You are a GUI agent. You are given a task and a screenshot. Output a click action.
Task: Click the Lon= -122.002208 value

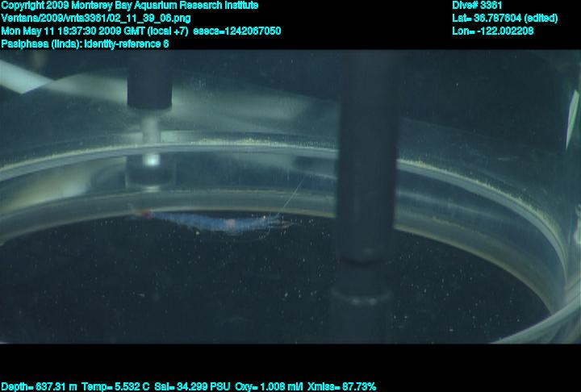click(x=493, y=31)
